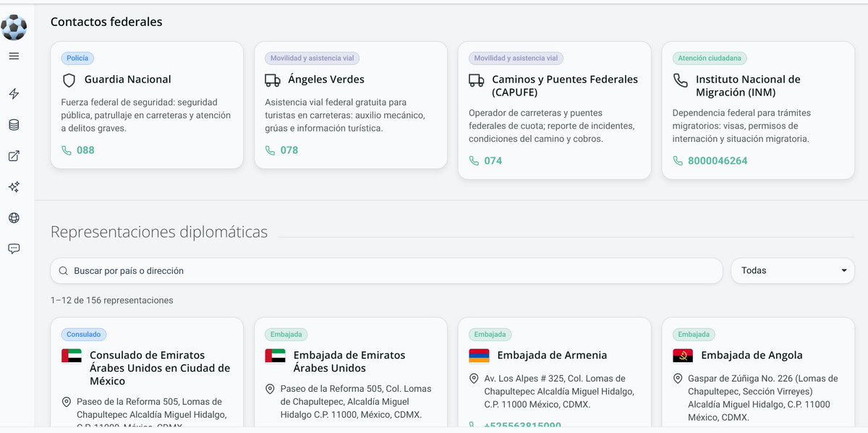Select Guardia Nacional card title
The height and width of the screenshot is (433, 868).
pos(128,80)
